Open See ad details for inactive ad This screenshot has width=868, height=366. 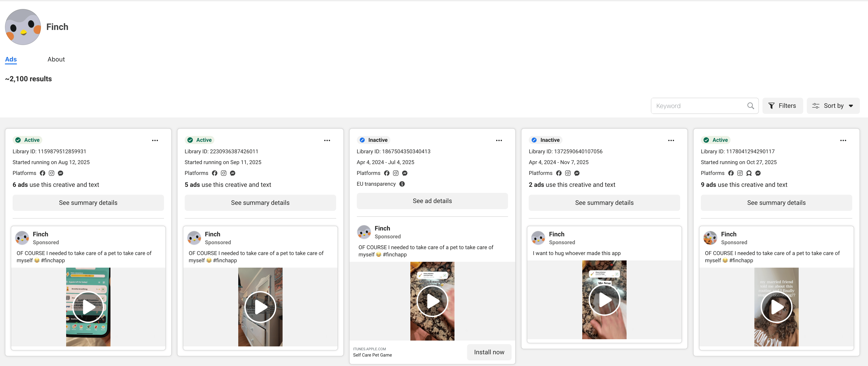click(432, 201)
